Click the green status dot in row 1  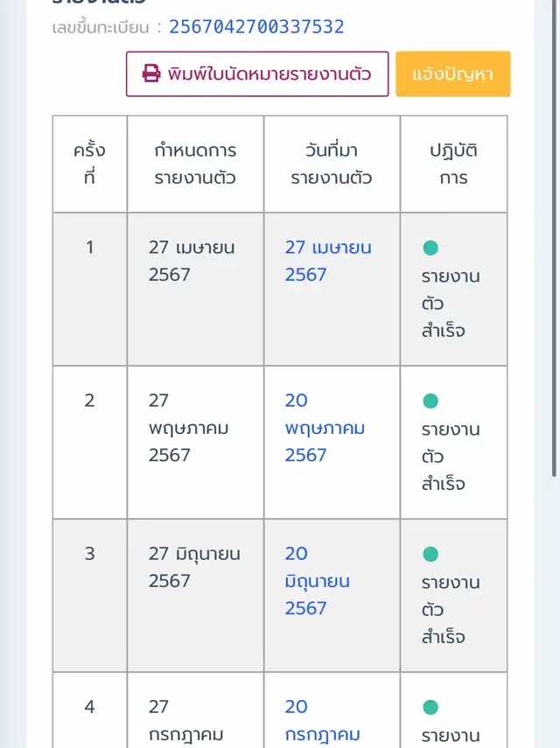click(x=430, y=248)
